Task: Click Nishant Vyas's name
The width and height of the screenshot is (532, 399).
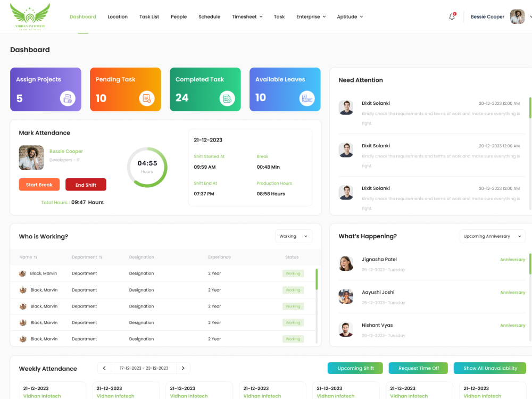Action: (377, 325)
